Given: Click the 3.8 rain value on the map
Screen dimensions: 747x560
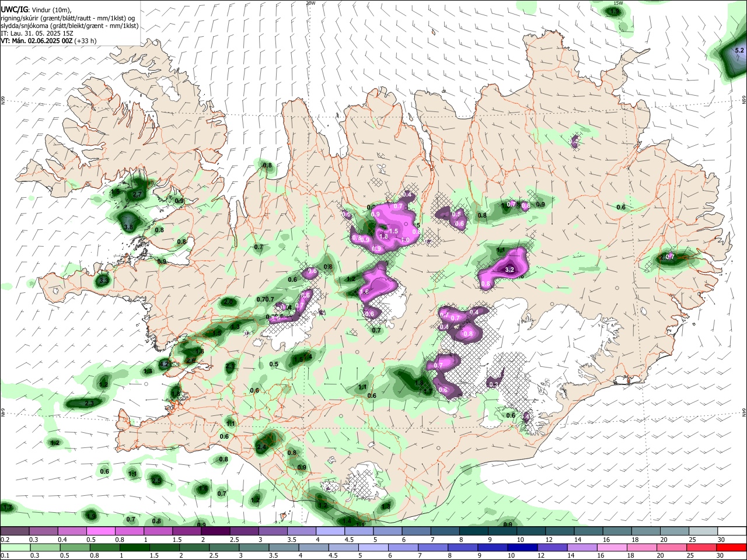Looking at the screenshot, I should (129, 227).
